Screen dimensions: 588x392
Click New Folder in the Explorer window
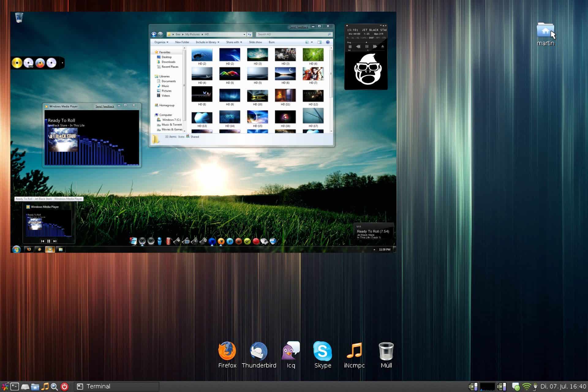(x=182, y=42)
